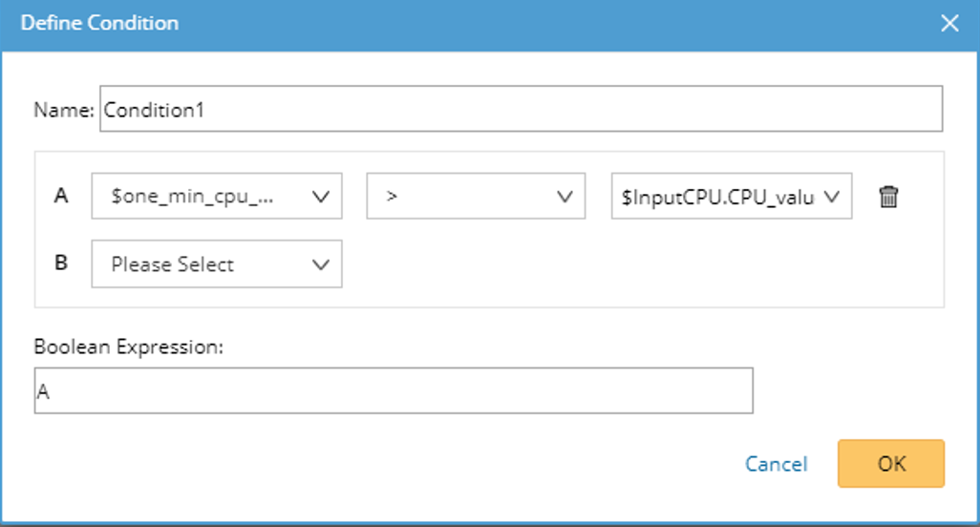The image size is (980, 527).
Task: Close the Define Condition dialog
Action: [949, 24]
